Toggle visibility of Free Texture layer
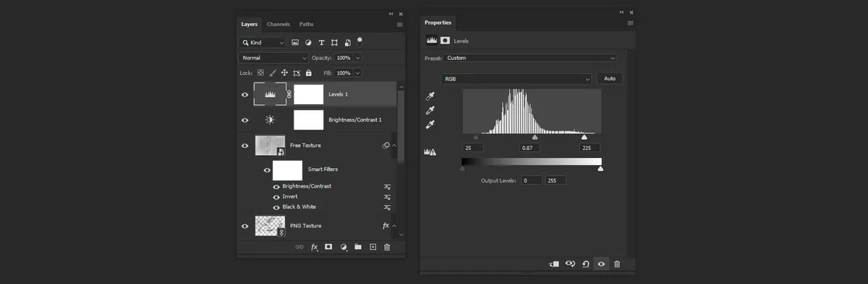 [x=244, y=146]
